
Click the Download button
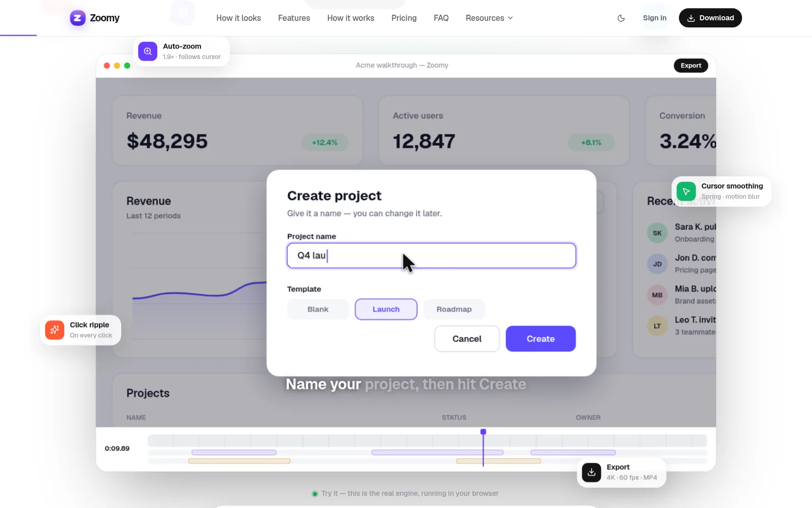pos(710,18)
